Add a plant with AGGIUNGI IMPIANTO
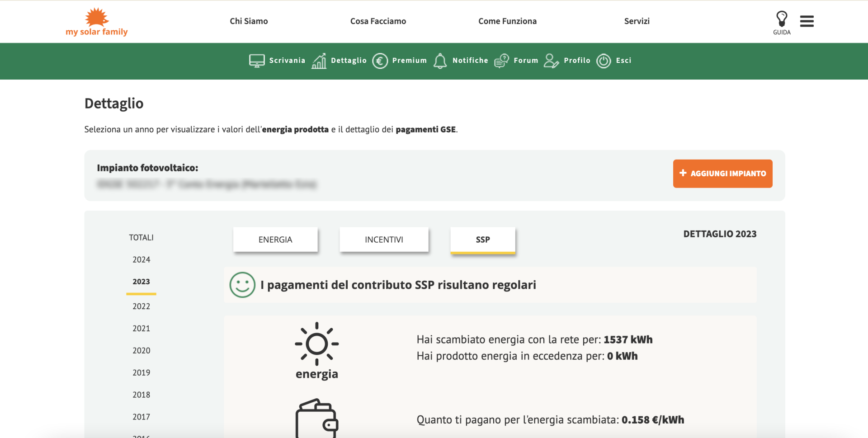The width and height of the screenshot is (868, 438). point(722,174)
